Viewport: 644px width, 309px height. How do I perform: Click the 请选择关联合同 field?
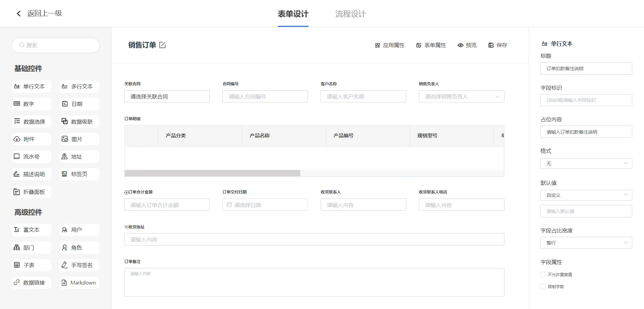point(167,96)
